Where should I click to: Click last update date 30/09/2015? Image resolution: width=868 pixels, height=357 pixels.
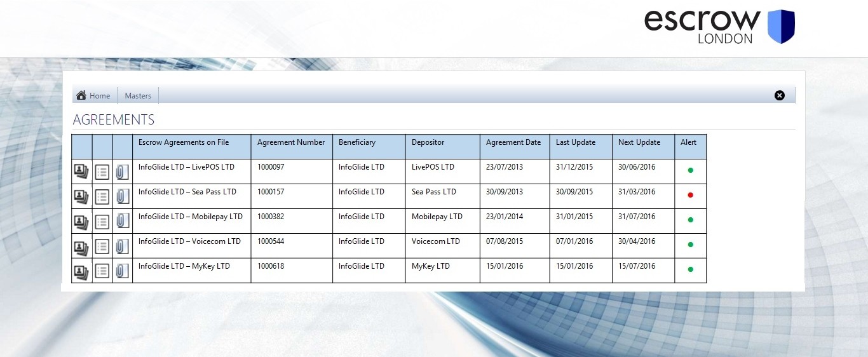pos(574,192)
